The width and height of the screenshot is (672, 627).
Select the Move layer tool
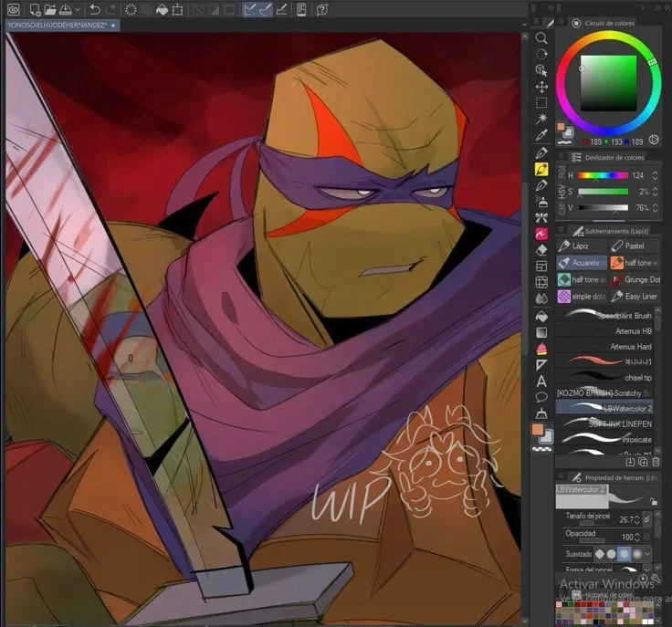(541, 87)
